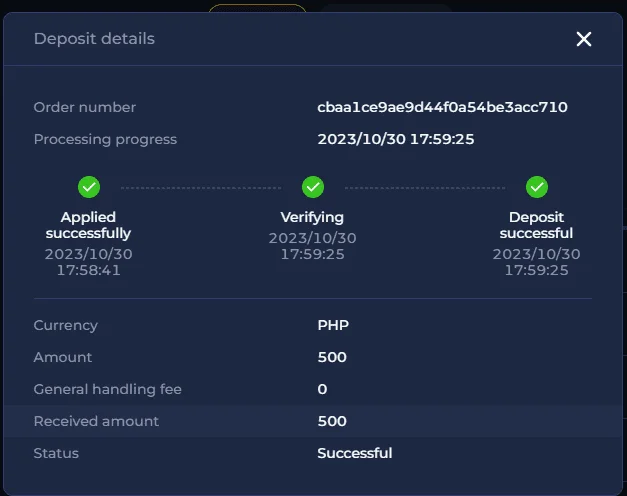
Task: Click the Amount label
Action: click(x=63, y=357)
